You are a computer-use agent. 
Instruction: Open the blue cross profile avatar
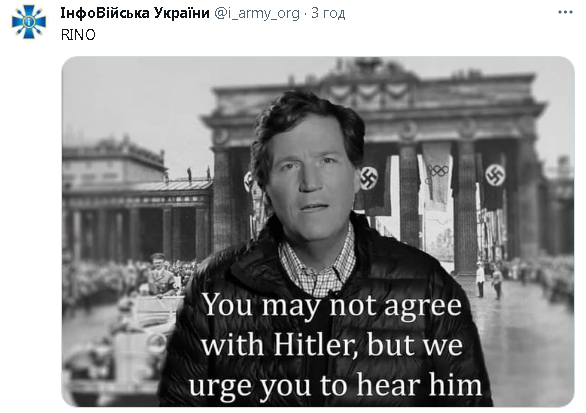(28, 21)
